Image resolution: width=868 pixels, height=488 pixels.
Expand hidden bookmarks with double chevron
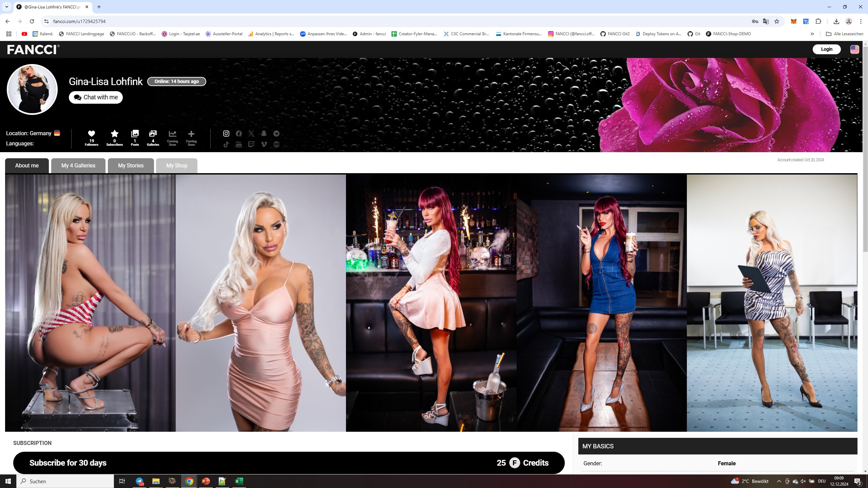812,34
